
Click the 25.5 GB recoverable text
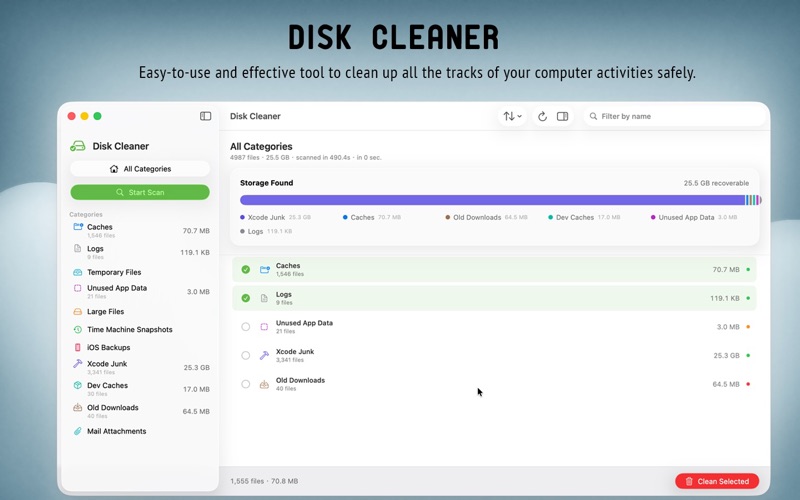tap(716, 183)
